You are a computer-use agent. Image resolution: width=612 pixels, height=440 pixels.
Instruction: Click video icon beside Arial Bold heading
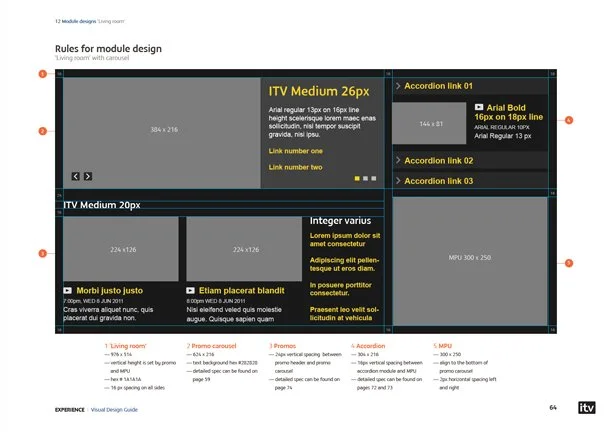(x=479, y=107)
